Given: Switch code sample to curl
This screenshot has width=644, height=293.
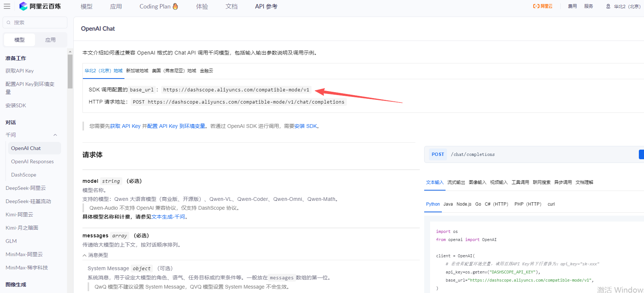Looking at the screenshot, I should 551,204.
